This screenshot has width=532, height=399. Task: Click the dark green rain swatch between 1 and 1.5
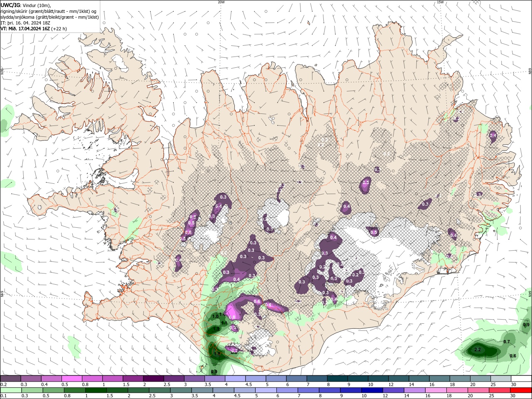(96, 390)
